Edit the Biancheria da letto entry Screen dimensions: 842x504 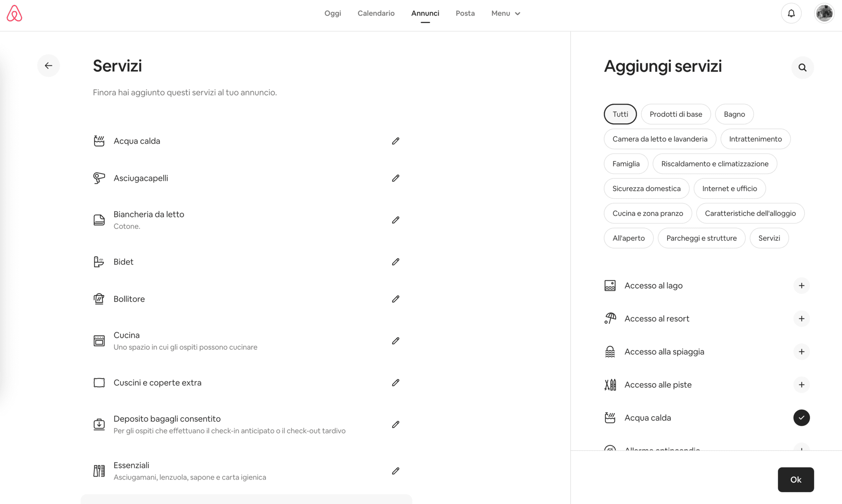[396, 220]
